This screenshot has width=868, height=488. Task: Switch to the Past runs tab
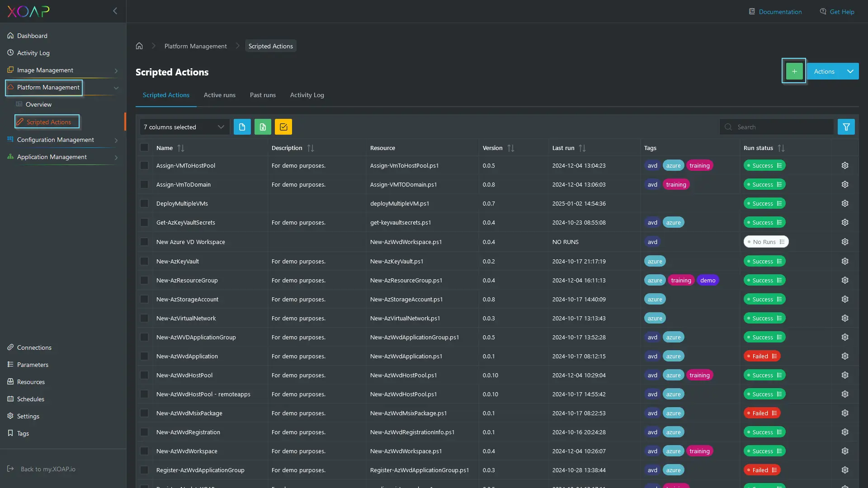pyautogui.click(x=263, y=95)
